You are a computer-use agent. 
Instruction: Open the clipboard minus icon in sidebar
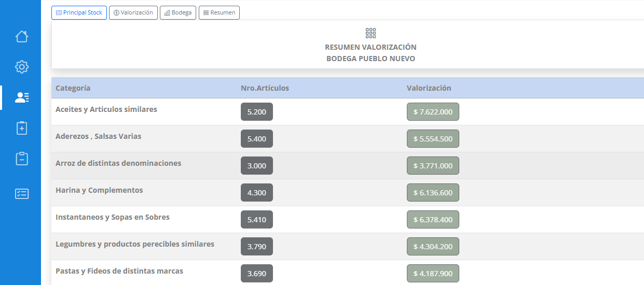click(21, 159)
